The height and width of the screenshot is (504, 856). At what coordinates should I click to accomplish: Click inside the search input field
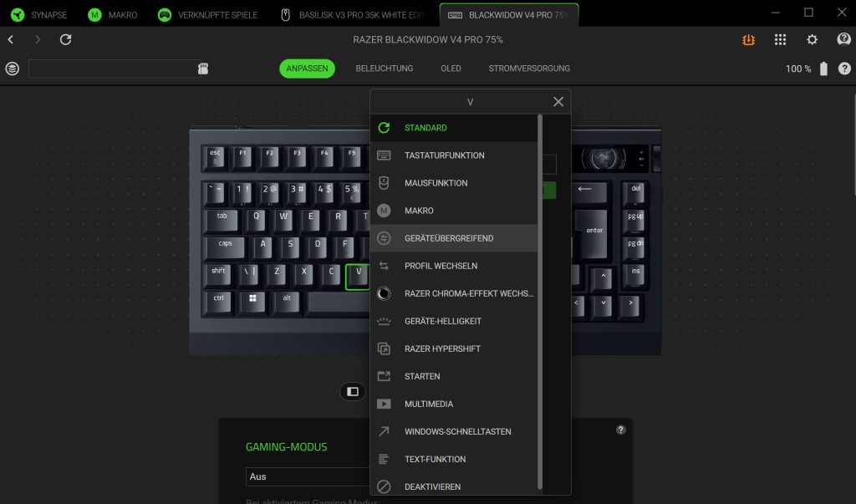pyautogui.click(x=117, y=69)
